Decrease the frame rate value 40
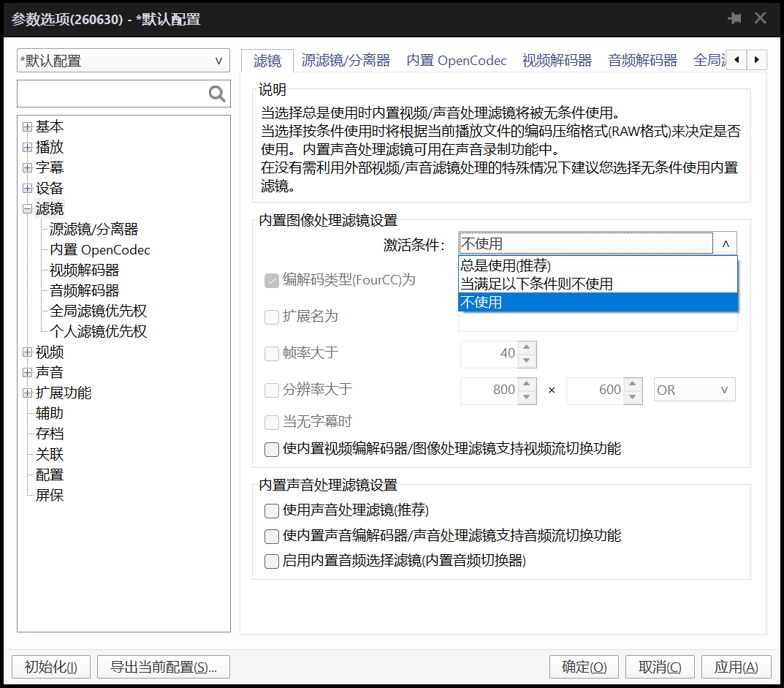This screenshot has width=784, height=688. tap(527, 360)
